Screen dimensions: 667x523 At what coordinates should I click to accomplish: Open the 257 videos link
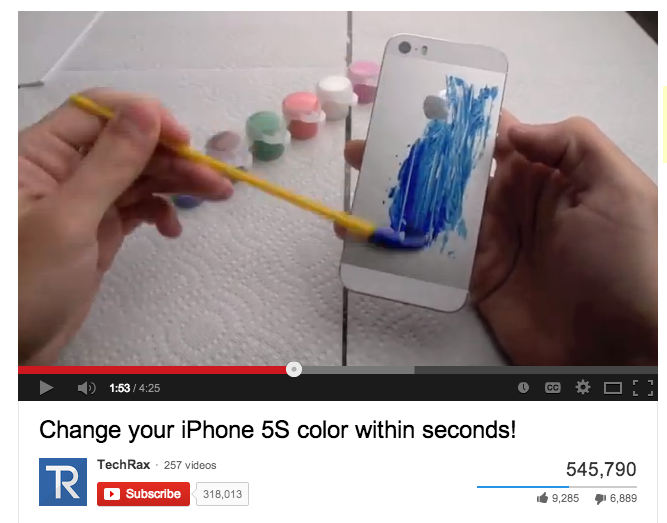[x=190, y=465]
